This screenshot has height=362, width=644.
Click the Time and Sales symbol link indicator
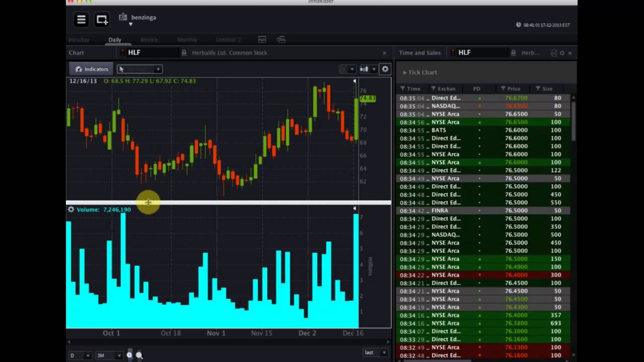453,52
